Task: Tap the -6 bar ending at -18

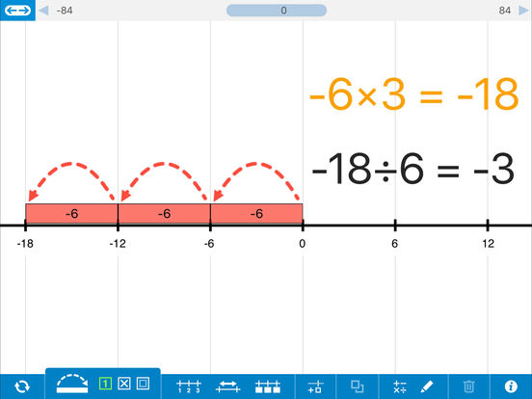Action: (71, 213)
